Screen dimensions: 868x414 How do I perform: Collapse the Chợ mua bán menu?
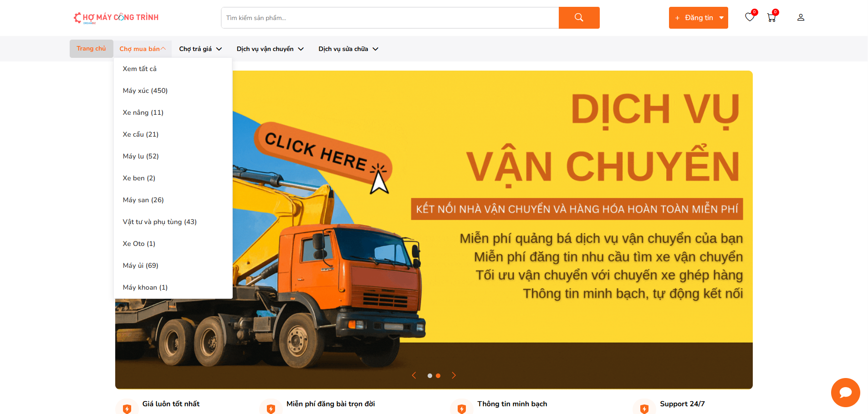click(x=143, y=49)
